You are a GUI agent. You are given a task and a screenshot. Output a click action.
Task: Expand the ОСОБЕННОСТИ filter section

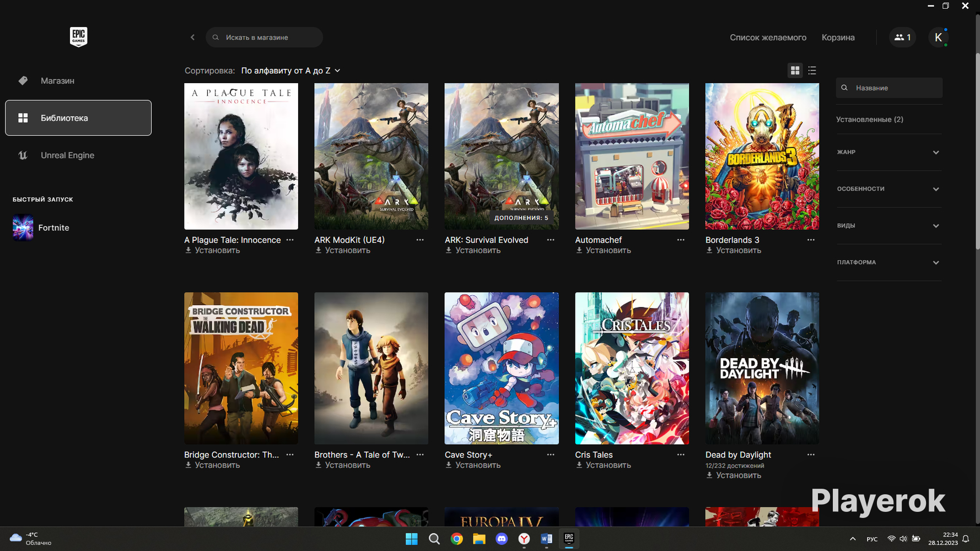click(x=889, y=189)
